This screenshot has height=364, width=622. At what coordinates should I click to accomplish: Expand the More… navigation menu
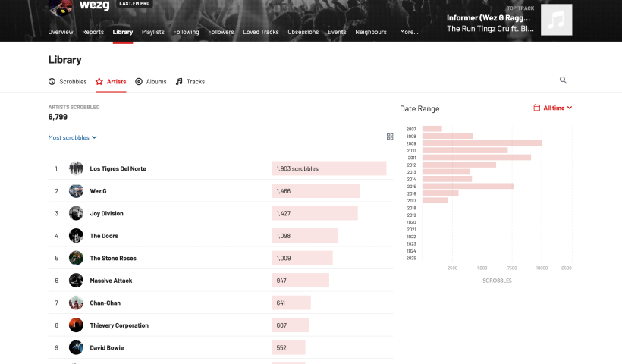(409, 32)
